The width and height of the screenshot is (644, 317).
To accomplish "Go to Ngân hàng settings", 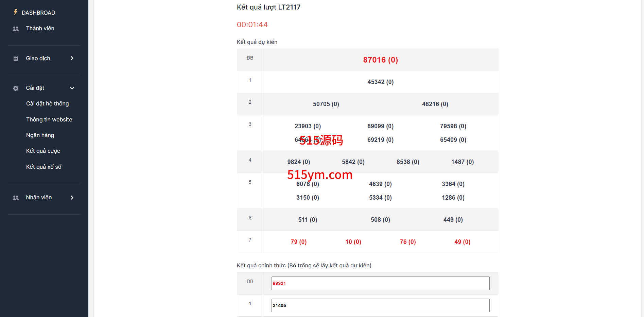I will point(40,135).
